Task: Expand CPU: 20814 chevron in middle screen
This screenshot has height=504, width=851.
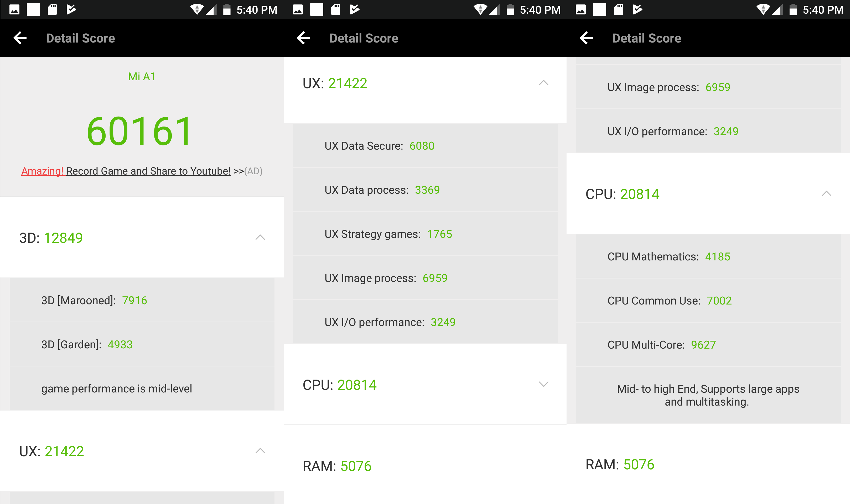Action: (x=543, y=384)
